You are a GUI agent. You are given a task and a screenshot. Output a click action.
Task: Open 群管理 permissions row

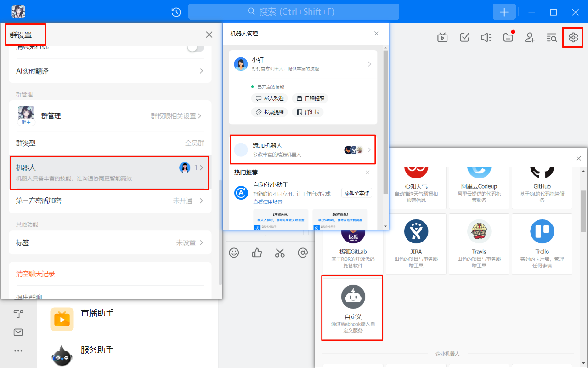click(x=110, y=116)
